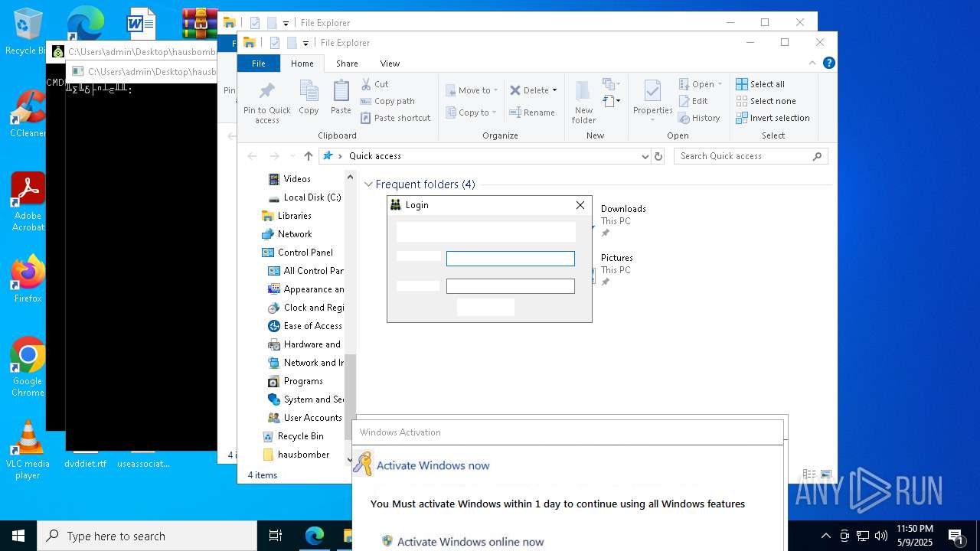Screen dimensions: 980x551
Task: Open the Quick Access Toolbar customize dropdown
Action: pyautogui.click(x=305, y=43)
